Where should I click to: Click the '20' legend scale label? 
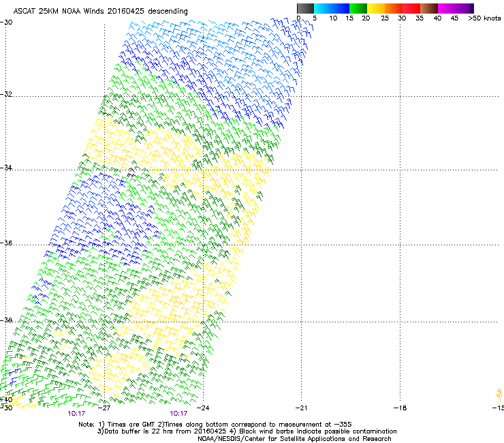coord(366,18)
